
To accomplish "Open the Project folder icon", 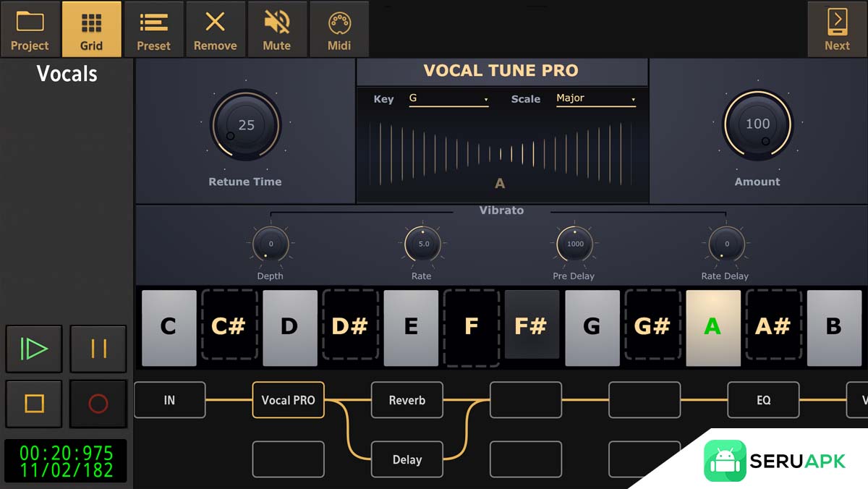I will pyautogui.click(x=30, y=29).
